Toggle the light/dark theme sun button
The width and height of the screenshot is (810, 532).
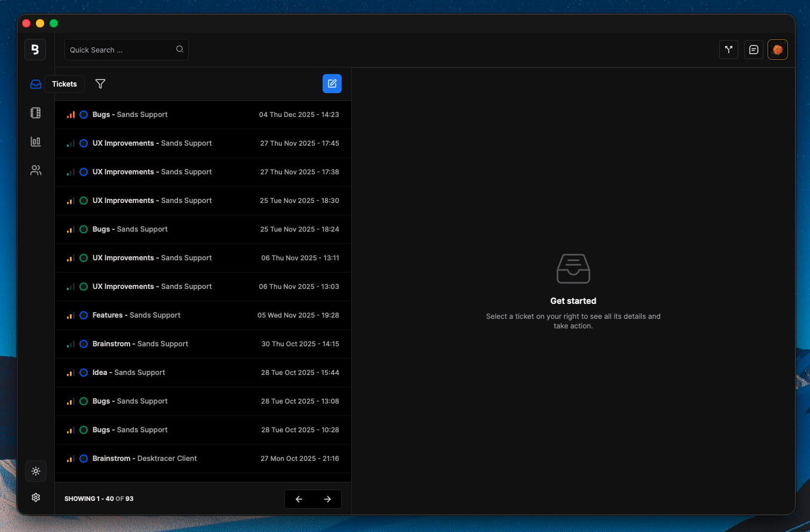36,471
